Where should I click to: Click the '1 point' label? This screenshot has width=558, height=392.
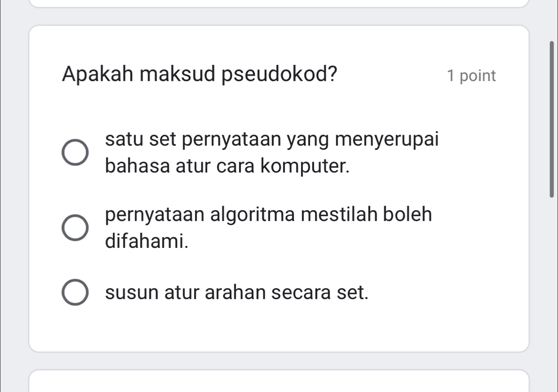471,76
